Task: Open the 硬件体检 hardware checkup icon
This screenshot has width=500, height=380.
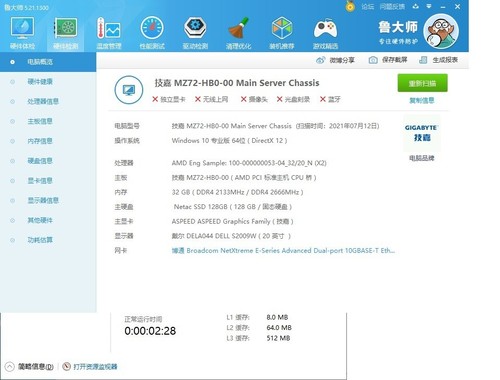Action: coord(22,33)
